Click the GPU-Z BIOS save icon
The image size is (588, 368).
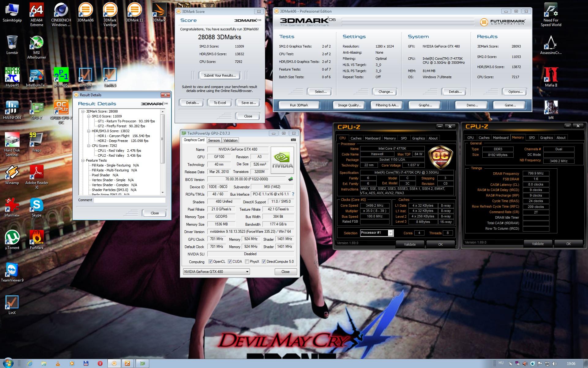point(291,179)
